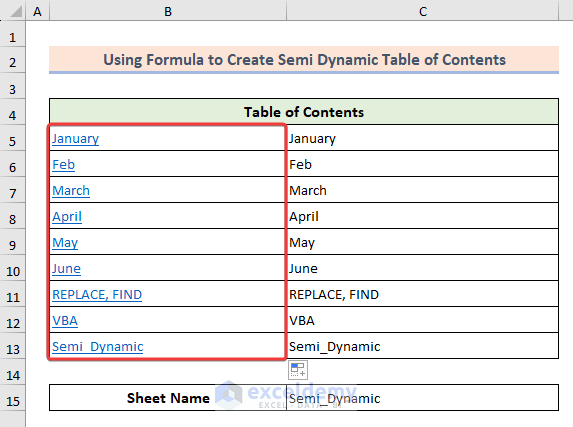Select plain text cell March in column C
The width and height of the screenshot is (573, 427).
coord(423,190)
